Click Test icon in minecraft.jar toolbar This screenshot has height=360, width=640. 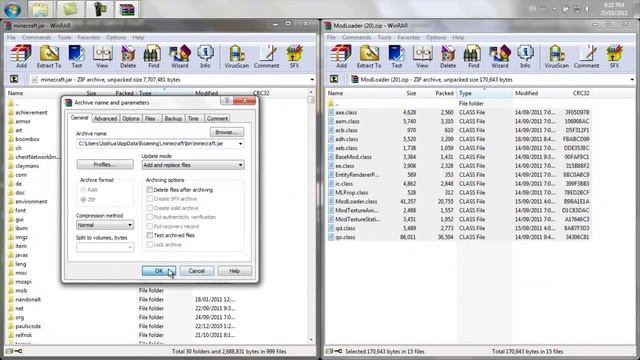tap(76, 56)
